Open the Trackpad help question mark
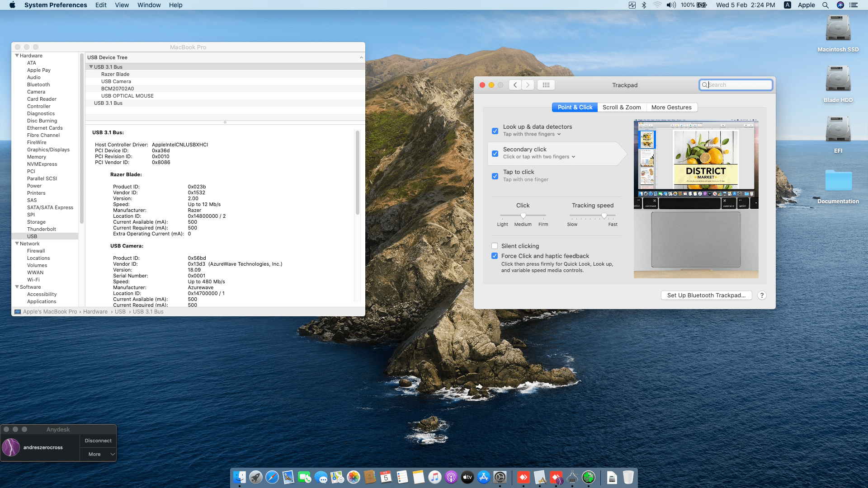This screenshot has height=488, width=868. (762, 296)
